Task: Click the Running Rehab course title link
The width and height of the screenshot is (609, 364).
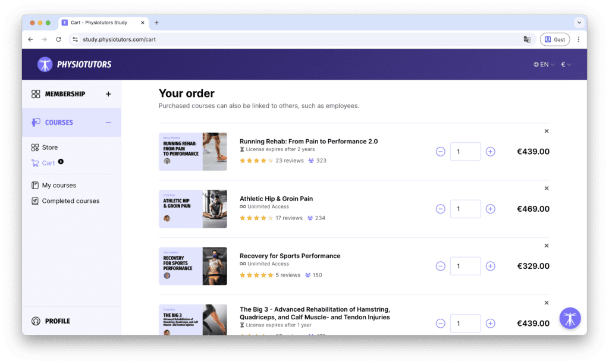Action: (308, 142)
